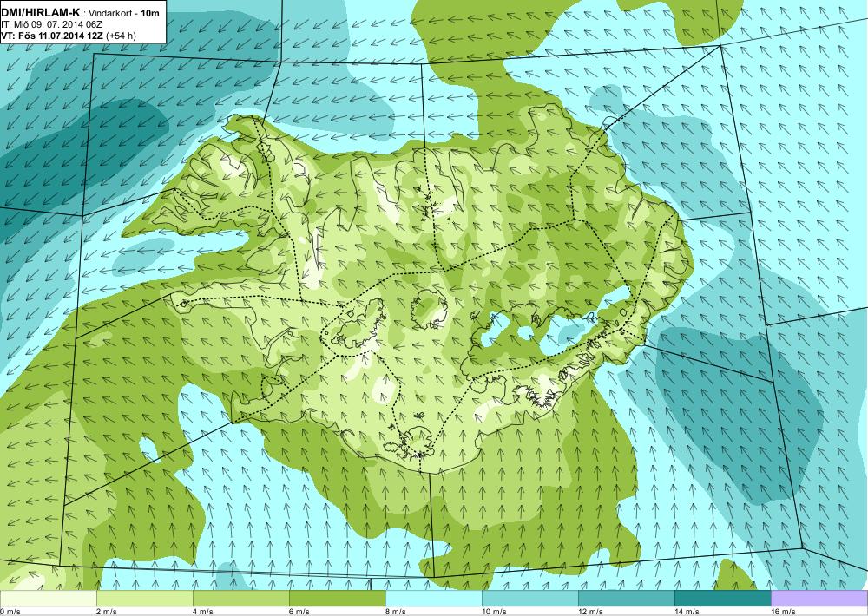868x616 pixels.
Task: Click the purple legend swatch above 16 m/s
Action: [x=819, y=599]
